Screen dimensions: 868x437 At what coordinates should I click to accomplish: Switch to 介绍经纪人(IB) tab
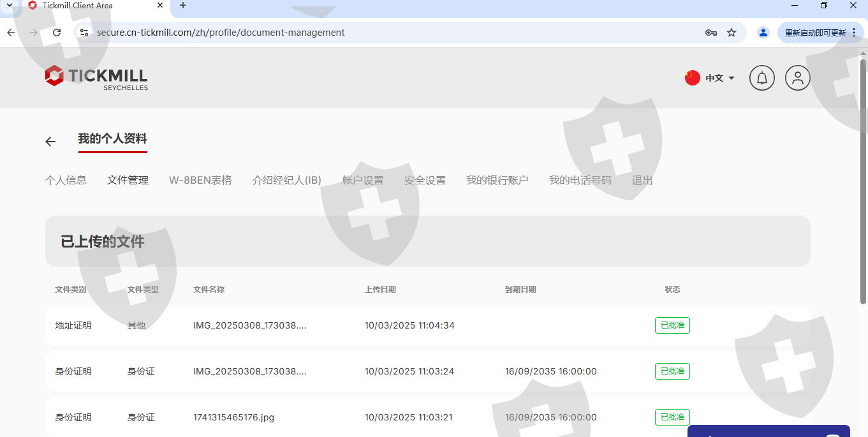(287, 181)
